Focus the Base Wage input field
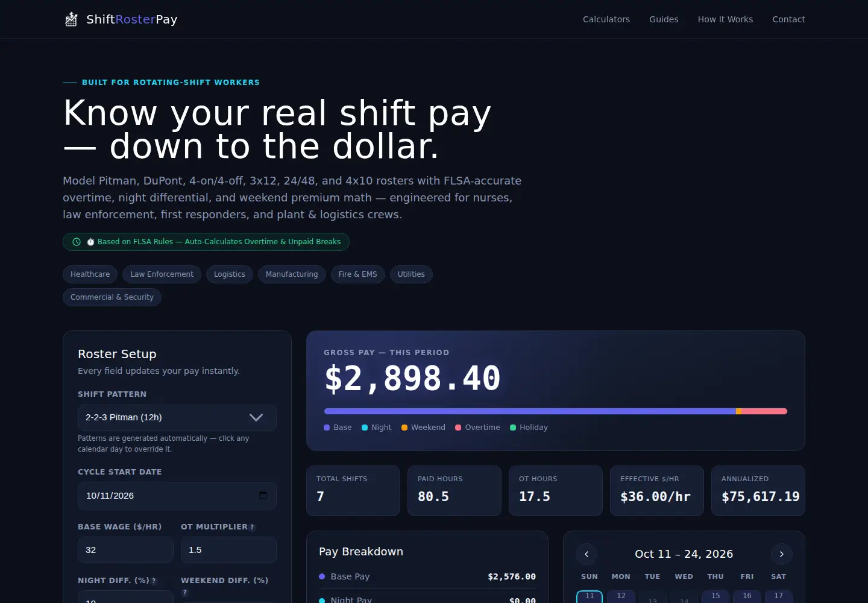The width and height of the screenshot is (868, 603). 125,550
